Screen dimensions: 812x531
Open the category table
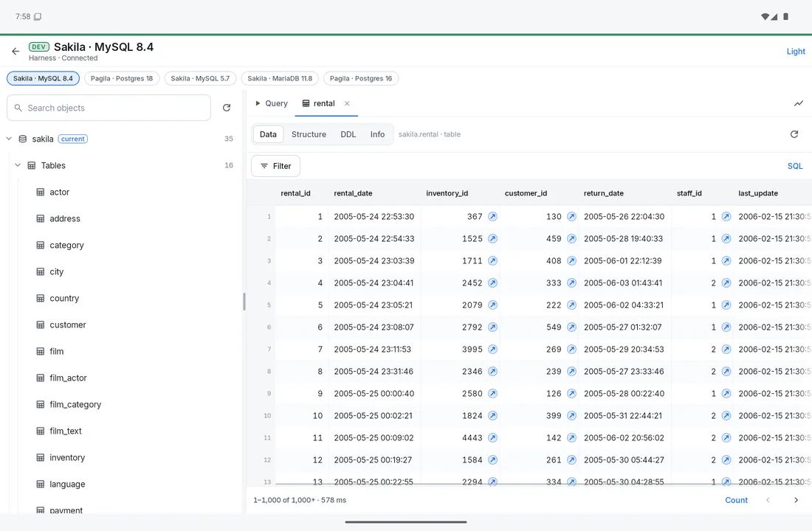tap(66, 246)
